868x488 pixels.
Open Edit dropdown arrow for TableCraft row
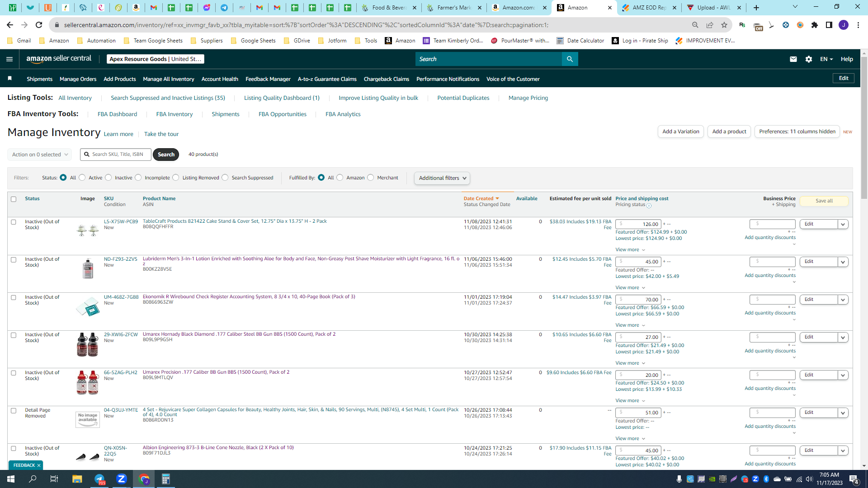pos(843,224)
